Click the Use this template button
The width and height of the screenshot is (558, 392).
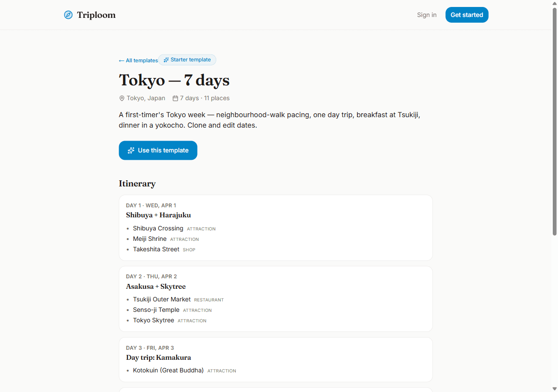[x=158, y=150]
